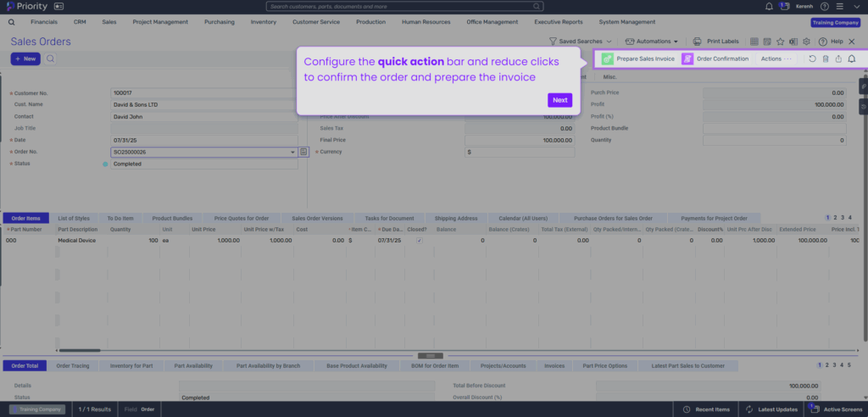868x417 pixels.
Task: Open Latest Updates in the status bar
Action: (x=771, y=410)
